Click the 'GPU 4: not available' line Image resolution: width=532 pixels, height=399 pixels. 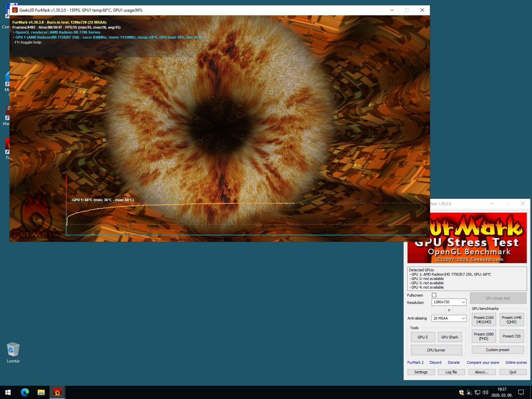coord(427,287)
